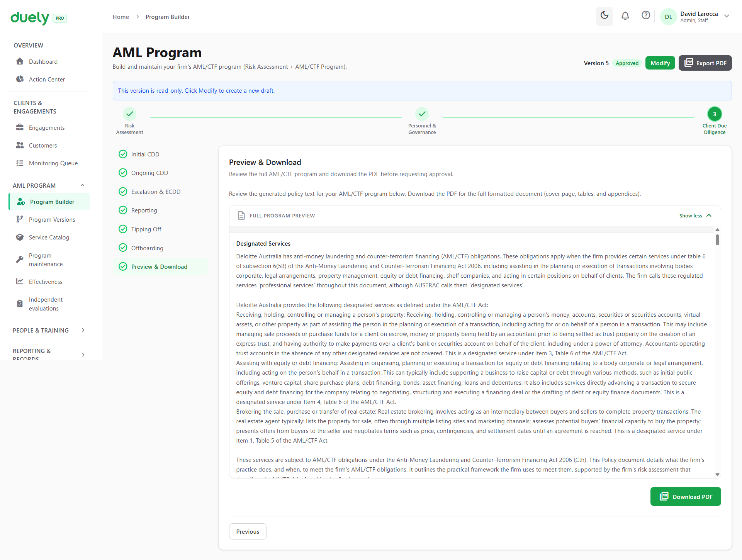Screen dimensions: 742x560
Task: Click the Customers people icon
Action: pos(20,145)
